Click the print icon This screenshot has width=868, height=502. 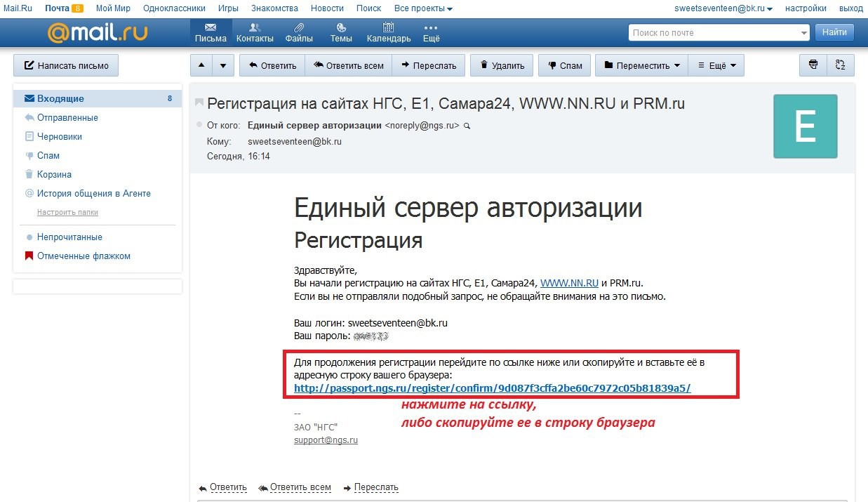pos(813,65)
